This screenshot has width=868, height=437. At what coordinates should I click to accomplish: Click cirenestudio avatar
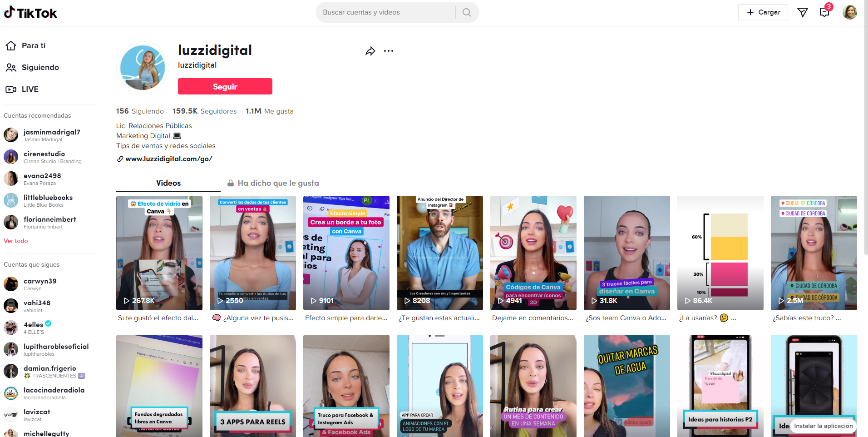pyautogui.click(x=11, y=157)
